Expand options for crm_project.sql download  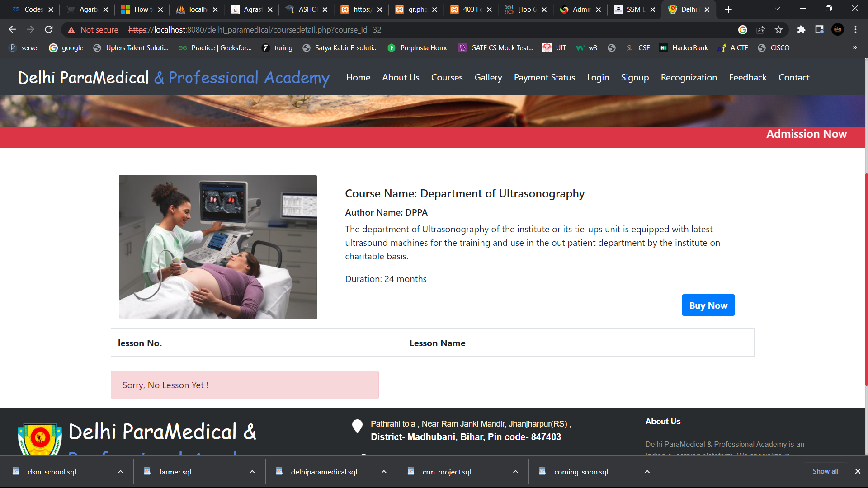[515, 472]
